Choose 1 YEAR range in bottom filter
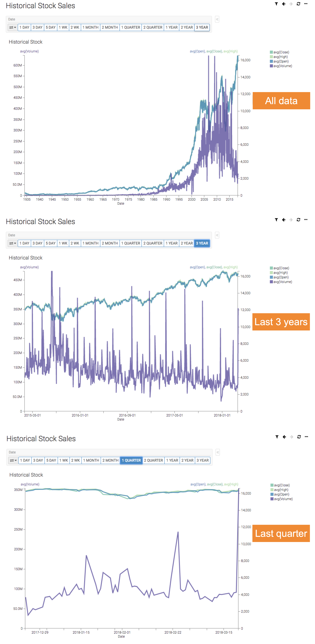 tap(172, 460)
